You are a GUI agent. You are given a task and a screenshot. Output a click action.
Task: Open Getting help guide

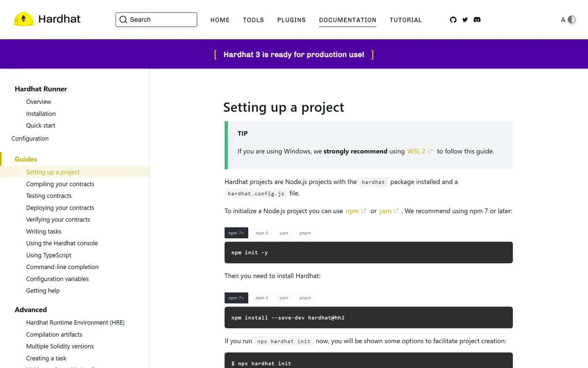43,291
